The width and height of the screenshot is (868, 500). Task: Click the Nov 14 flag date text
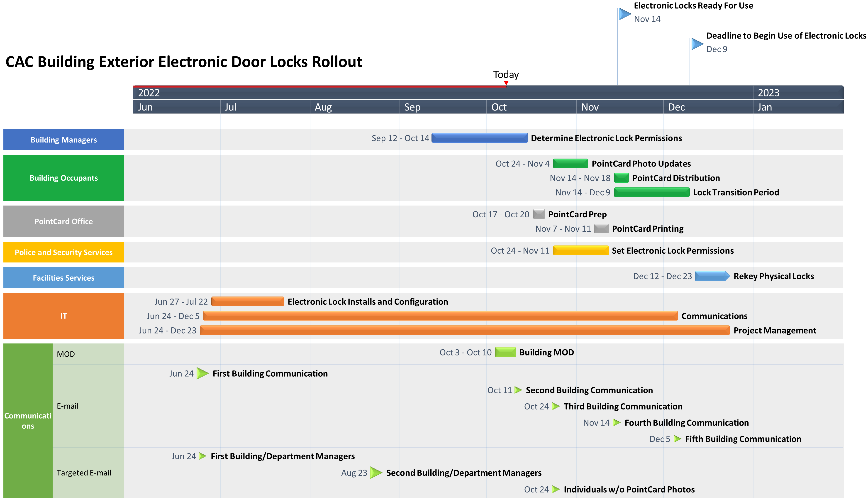[x=647, y=19]
